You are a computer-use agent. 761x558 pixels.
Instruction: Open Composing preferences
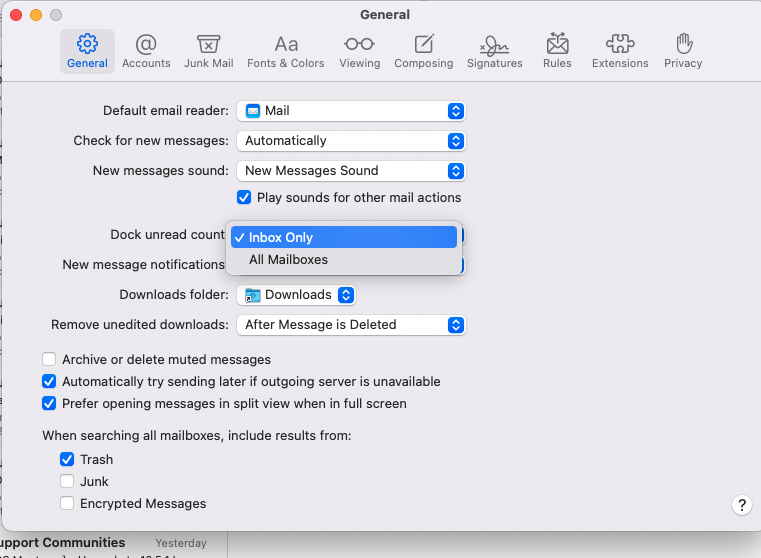[424, 51]
